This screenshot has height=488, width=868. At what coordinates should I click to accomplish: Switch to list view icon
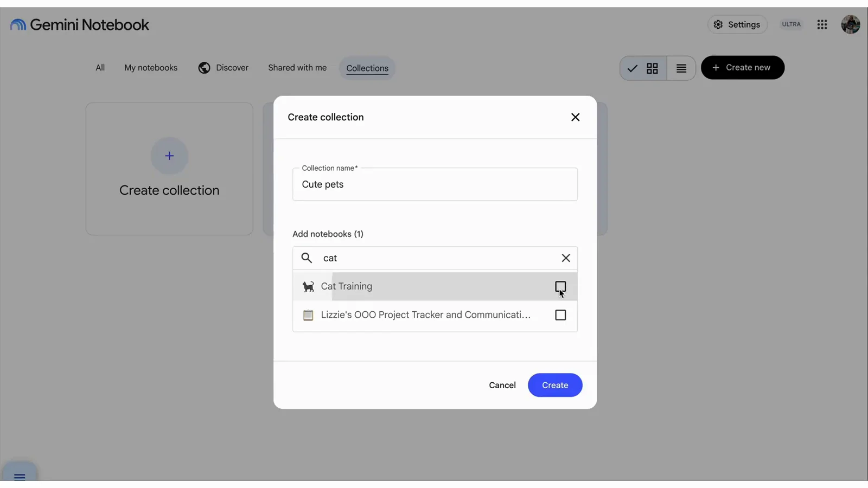[681, 68]
